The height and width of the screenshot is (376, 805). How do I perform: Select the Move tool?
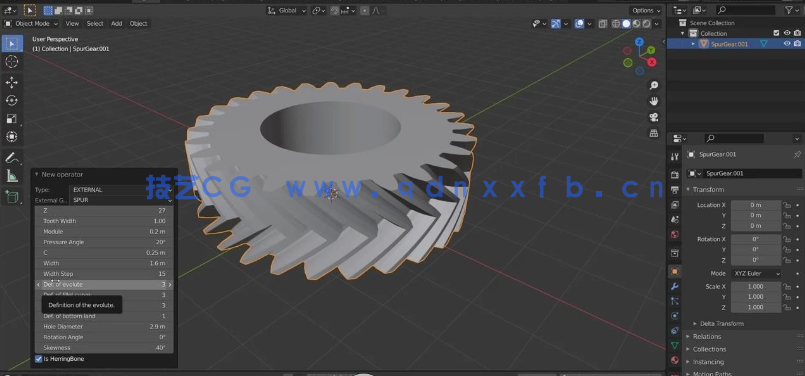coord(11,82)
